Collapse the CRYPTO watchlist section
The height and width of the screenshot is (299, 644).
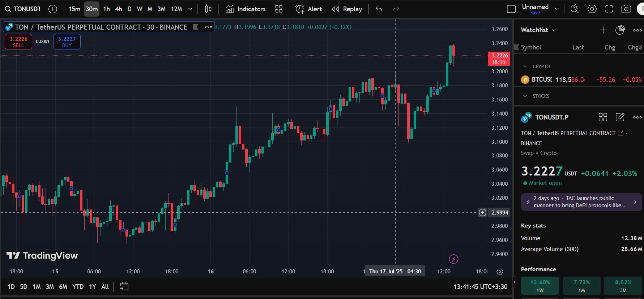525,66
